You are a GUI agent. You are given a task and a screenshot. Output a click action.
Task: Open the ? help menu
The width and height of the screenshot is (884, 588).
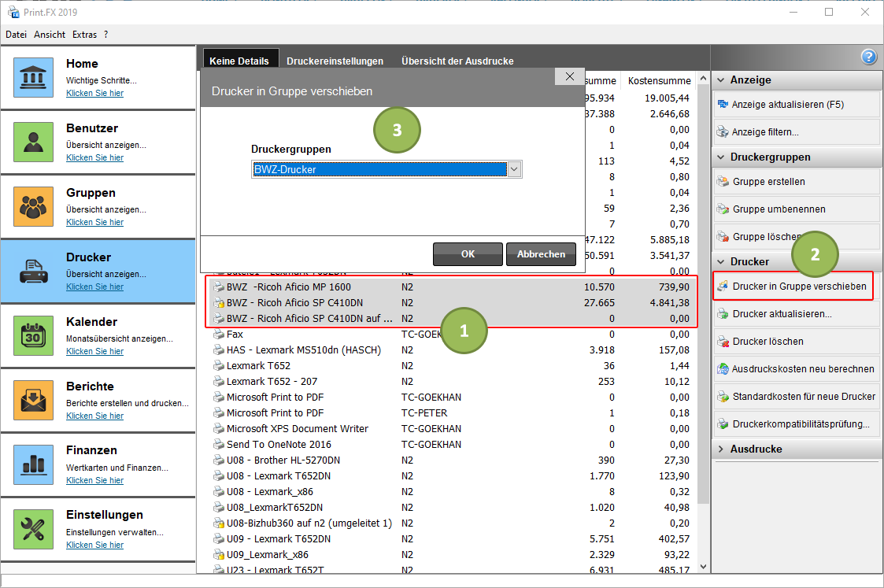(x=106, y=35)
